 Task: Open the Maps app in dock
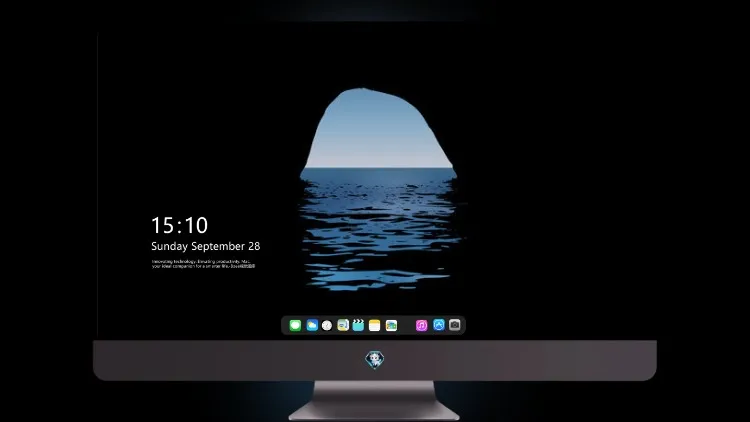tap(343, 325)
